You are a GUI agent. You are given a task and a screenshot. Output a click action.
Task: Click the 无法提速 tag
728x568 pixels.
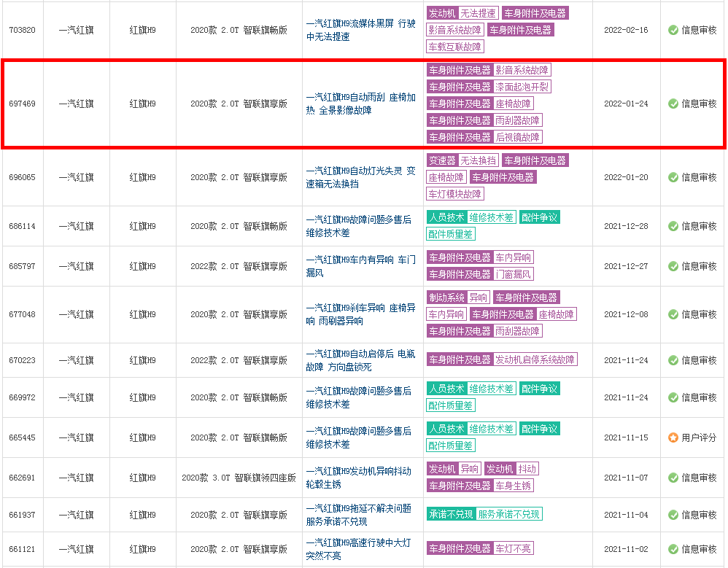click(479, 13)
